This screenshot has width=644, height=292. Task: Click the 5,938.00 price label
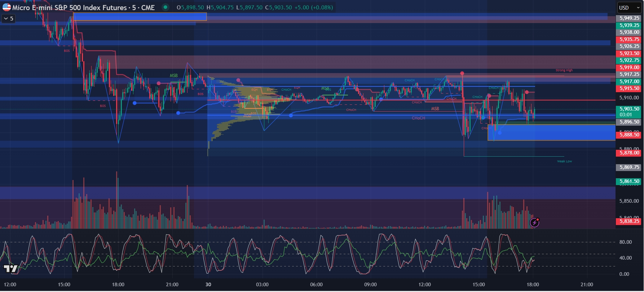629,32
